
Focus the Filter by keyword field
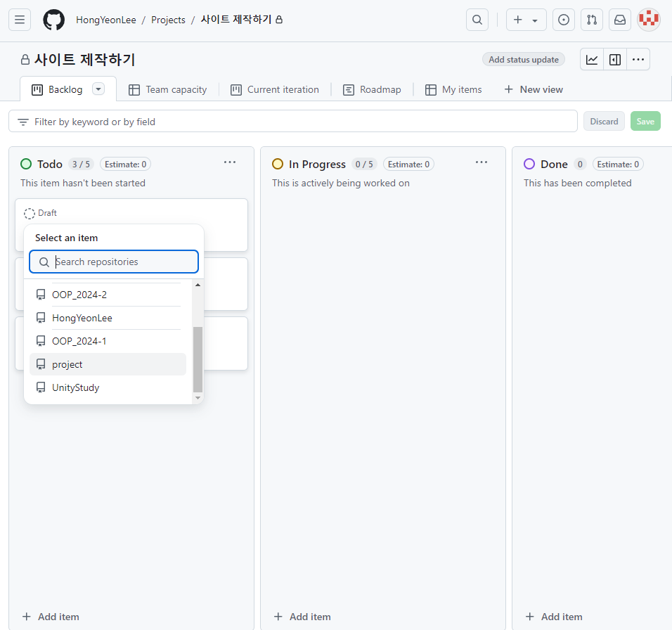click(x=293, y=121)
